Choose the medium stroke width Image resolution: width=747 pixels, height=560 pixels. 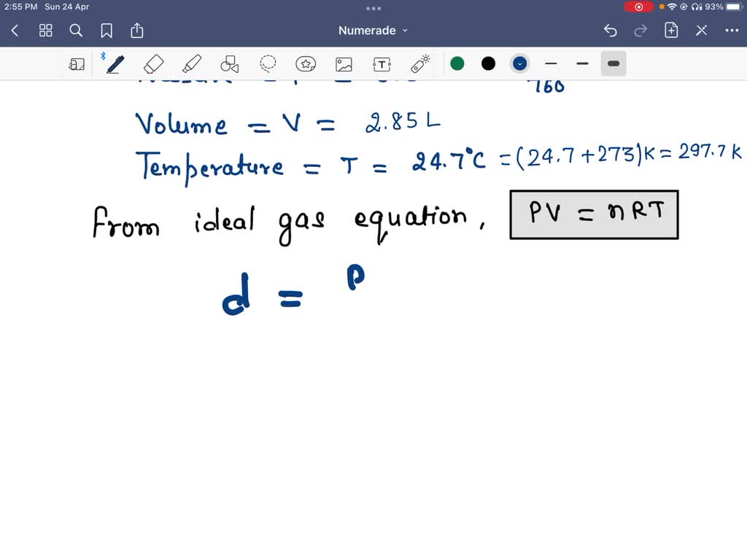click(582, 63)
